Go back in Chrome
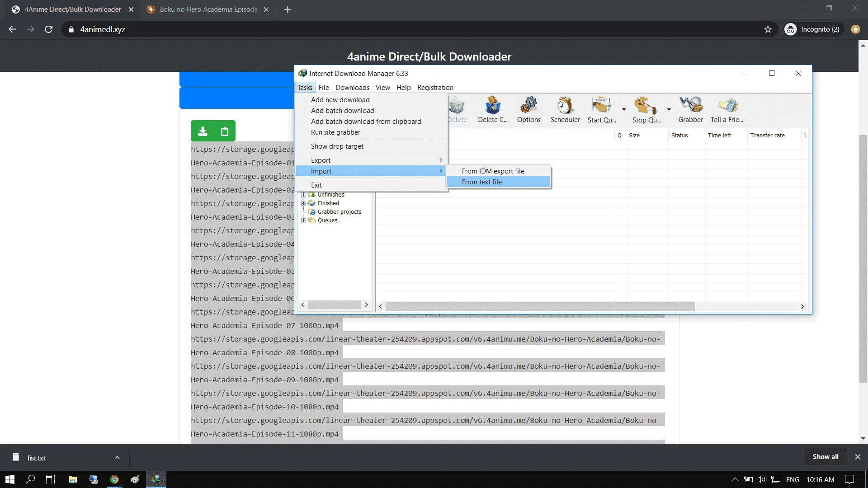The image size is (868, 488). point(13,29)
